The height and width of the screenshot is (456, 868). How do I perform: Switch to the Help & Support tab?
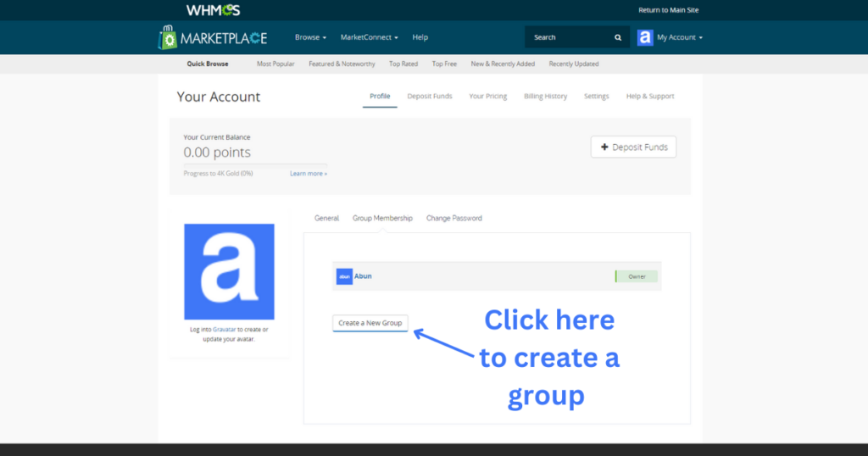pyautogui.click(x=650, y=97)
